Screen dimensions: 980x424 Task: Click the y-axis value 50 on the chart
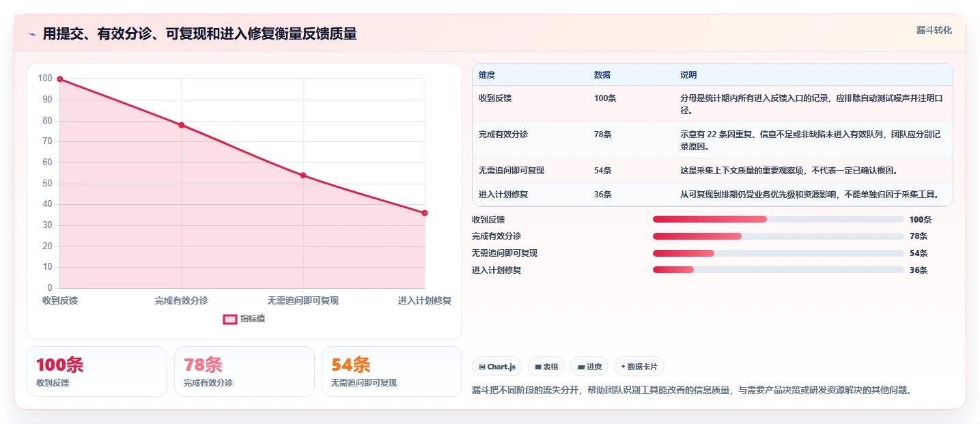pyautogui.click(x=47, y=183)
